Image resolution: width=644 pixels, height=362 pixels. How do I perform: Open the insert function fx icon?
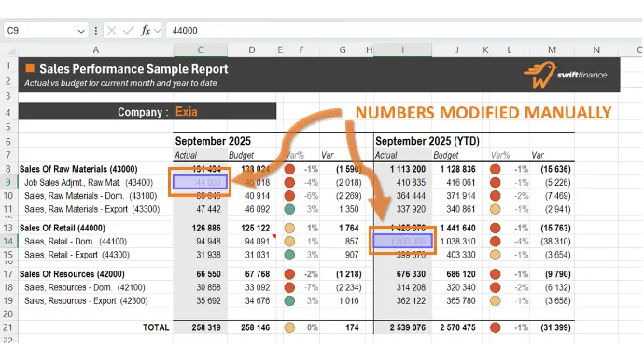click(x=145, y=31)
